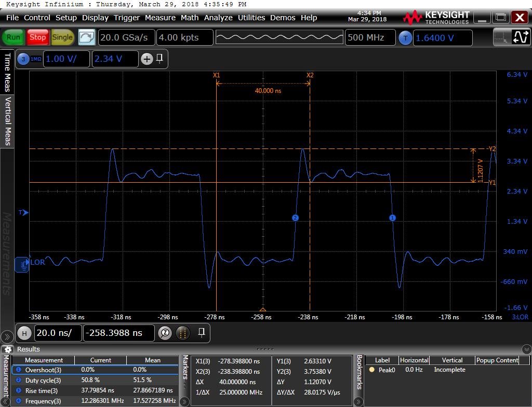532x407 pixels.
Task: Select the Peak0 bookmark row
Action: click(447, 370)
